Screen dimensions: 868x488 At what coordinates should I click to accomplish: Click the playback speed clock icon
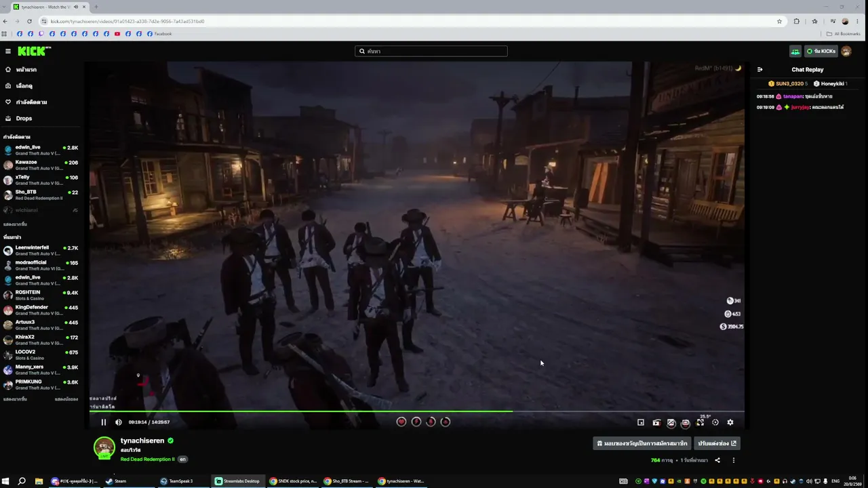click(x=715, y=422)
